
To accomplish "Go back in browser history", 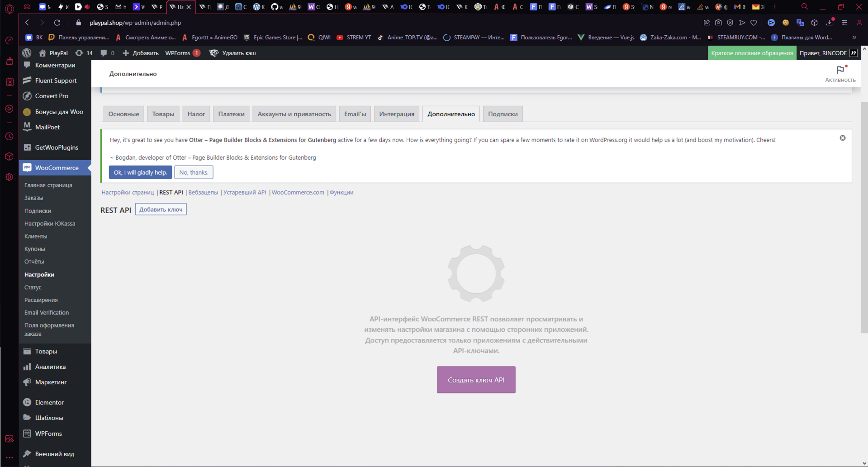I will 27,23.
